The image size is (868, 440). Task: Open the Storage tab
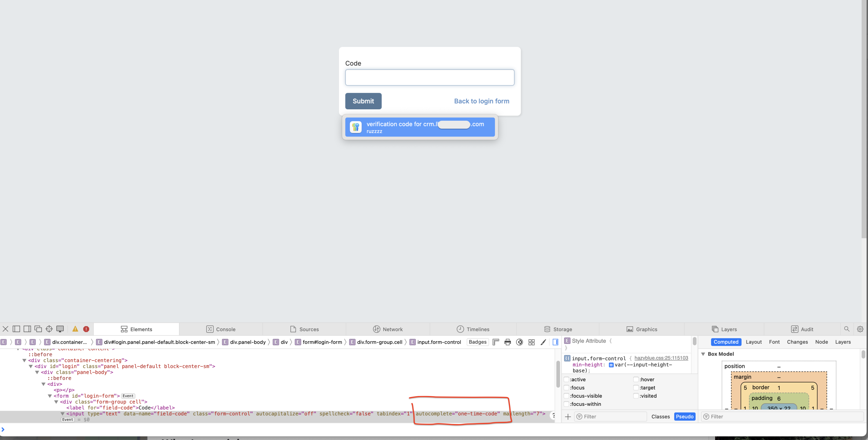[x=558, y=329]
